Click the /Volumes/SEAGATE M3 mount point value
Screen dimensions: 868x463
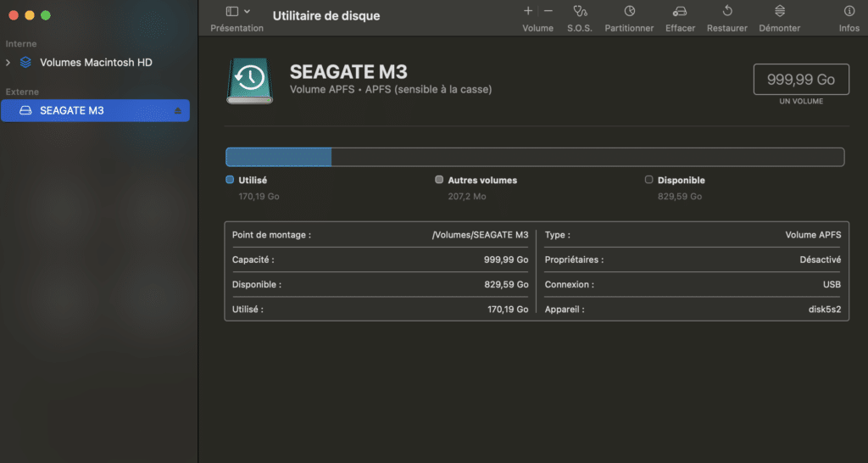[480, 235]
